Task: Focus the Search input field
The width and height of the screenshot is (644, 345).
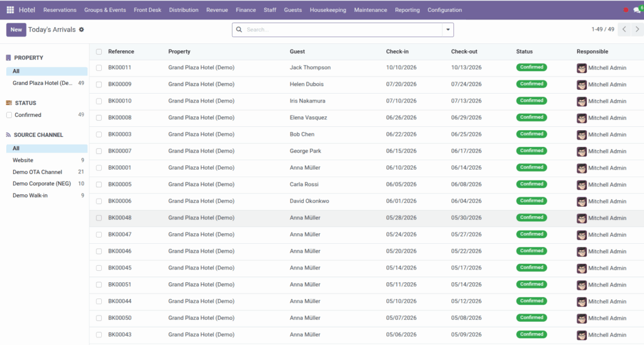Action: click(343, 30)
